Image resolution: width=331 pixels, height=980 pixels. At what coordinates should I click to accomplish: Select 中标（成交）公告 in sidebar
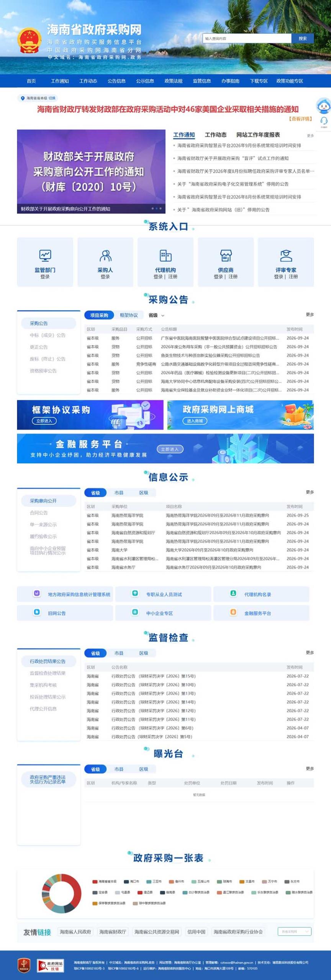tap(48, 335)
